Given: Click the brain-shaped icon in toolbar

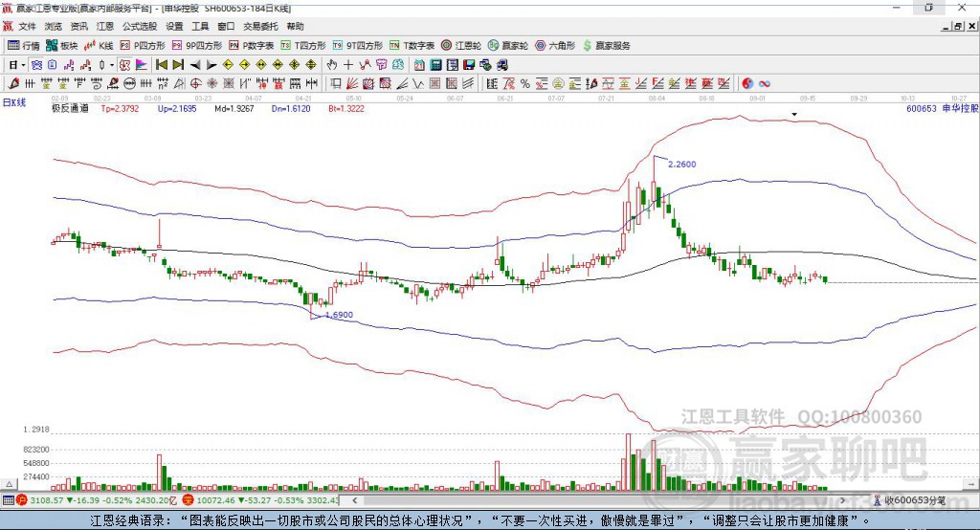Looking at the screenshot, I should (x=397, y=65).
